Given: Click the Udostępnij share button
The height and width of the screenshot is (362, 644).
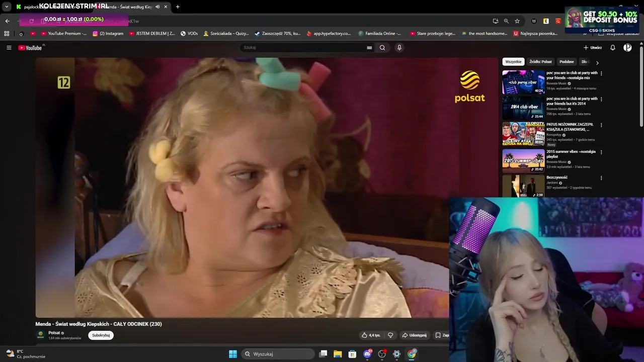Looking at the screenshot, I should coord(414,335).
